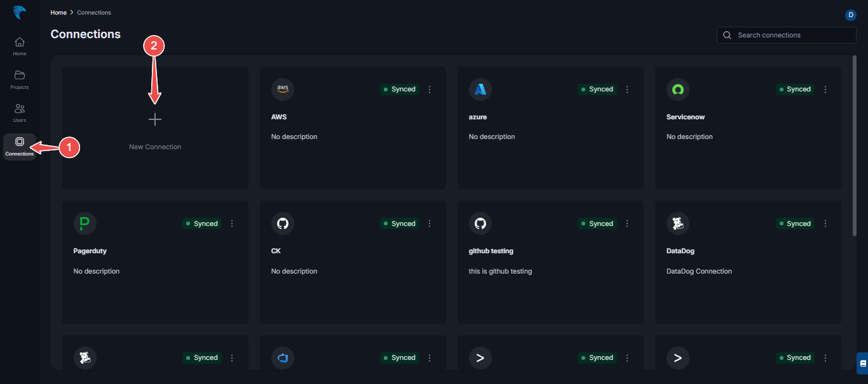Click the Synced status badge on Pagerduty
The width and height of the screenshot is (868, 384).
(202, 223)
